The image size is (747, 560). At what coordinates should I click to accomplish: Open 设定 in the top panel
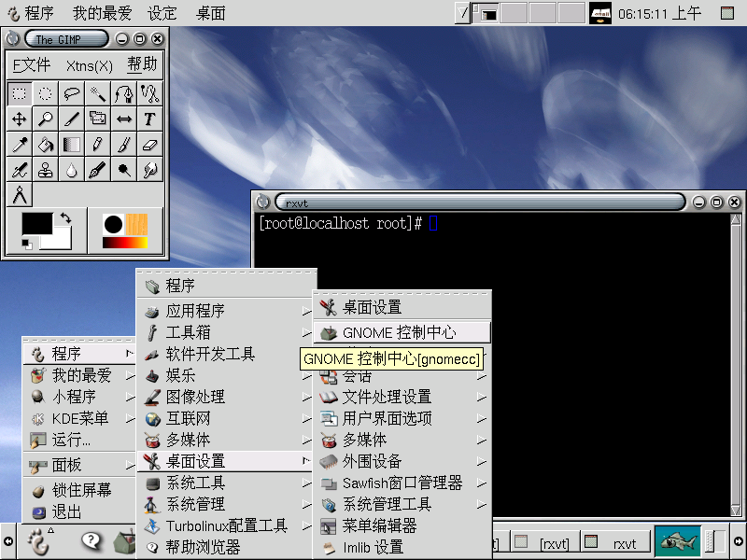click(x=162, y=13)
